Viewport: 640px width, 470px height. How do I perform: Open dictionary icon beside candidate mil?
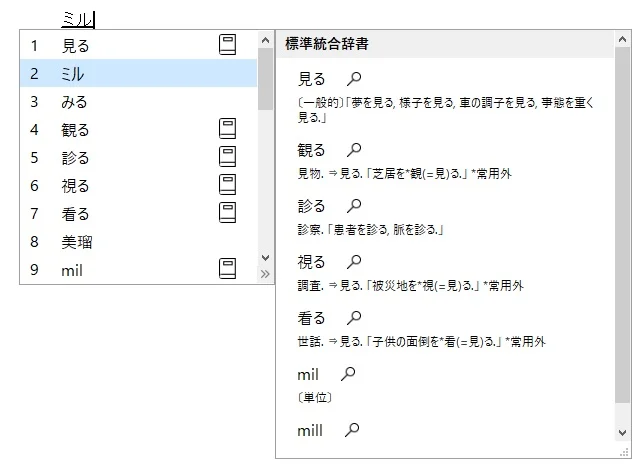[227, 268]
